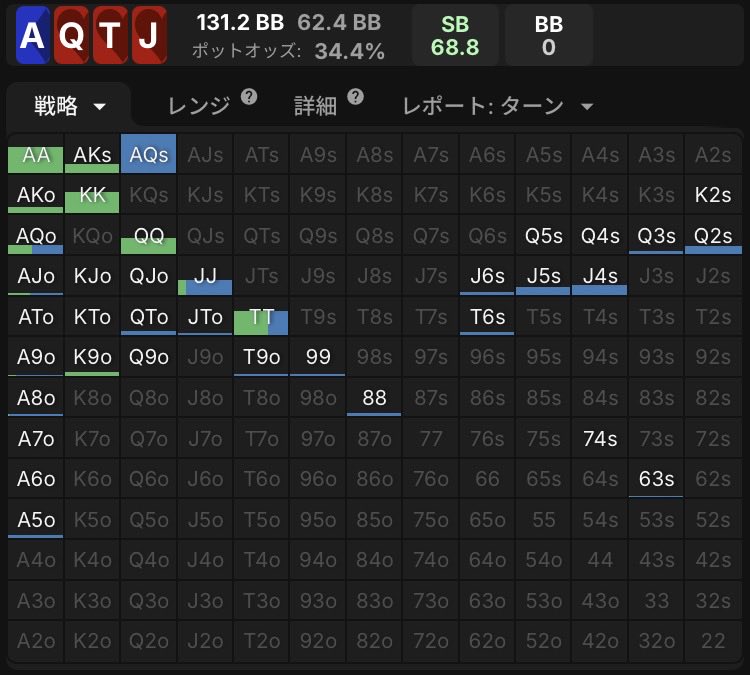This screenshot has height=675, width=750.
Task: Select the SB 68.8 player button
Action: pyautogui.click(x=455, y=35)
